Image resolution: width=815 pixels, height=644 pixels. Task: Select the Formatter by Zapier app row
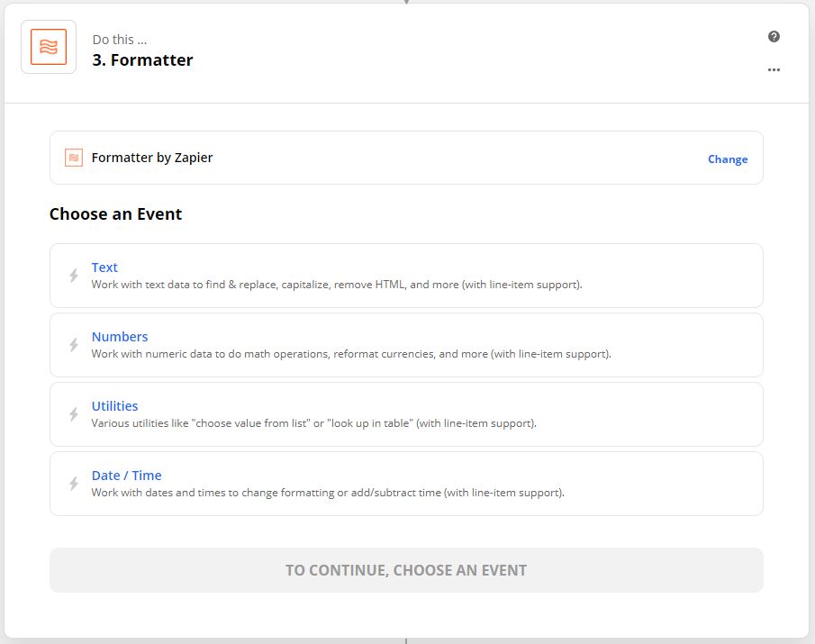(406, 158)
